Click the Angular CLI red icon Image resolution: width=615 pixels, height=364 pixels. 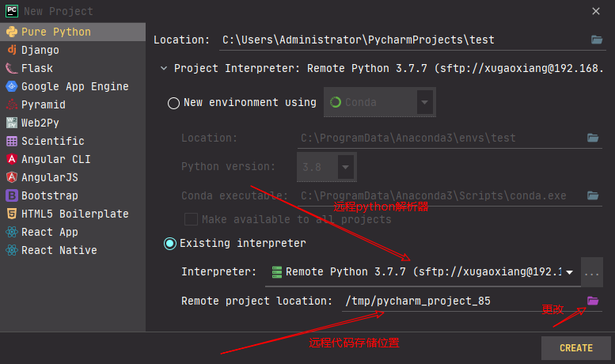coord(12,159)
